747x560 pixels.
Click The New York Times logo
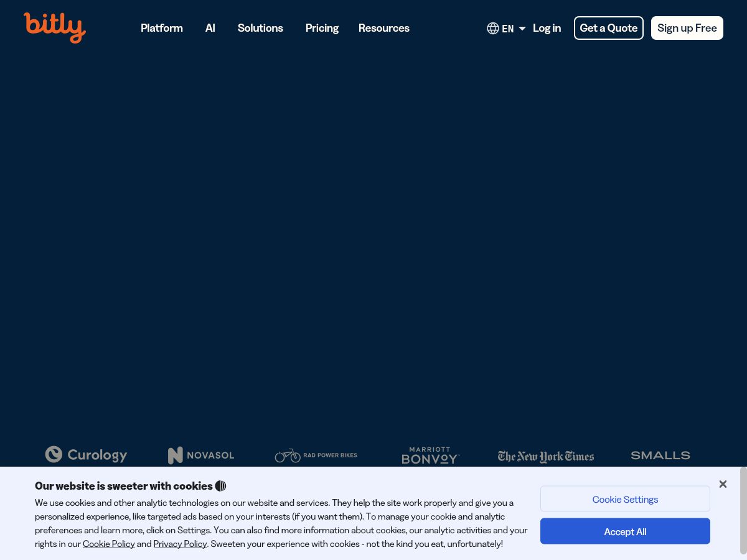[546, 456]
